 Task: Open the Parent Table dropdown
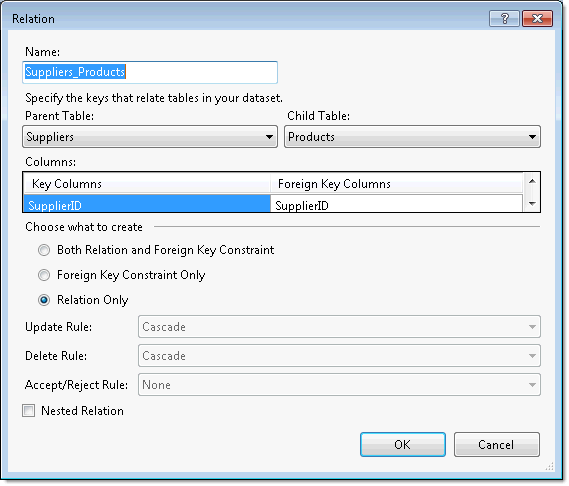151,137
